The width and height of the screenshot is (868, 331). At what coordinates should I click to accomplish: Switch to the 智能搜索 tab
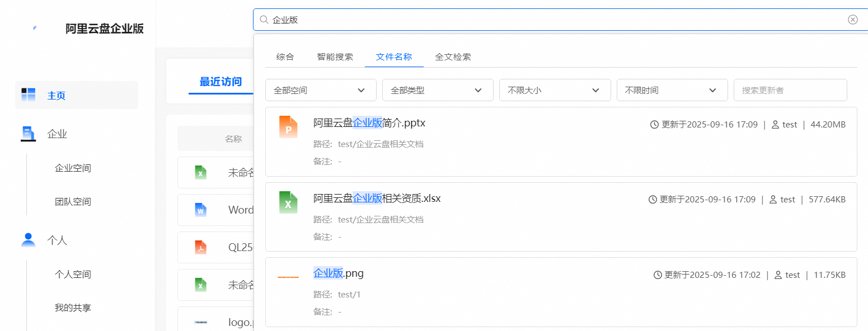point(335,56)
